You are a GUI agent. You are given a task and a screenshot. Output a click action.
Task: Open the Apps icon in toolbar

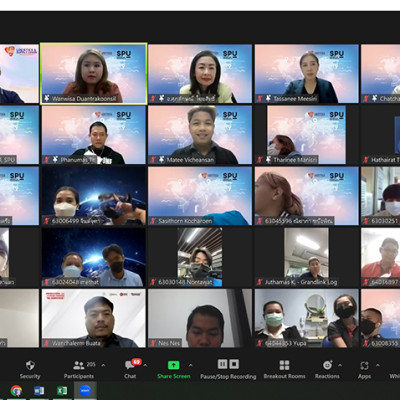pyautogui.click(x=364, y=365)
